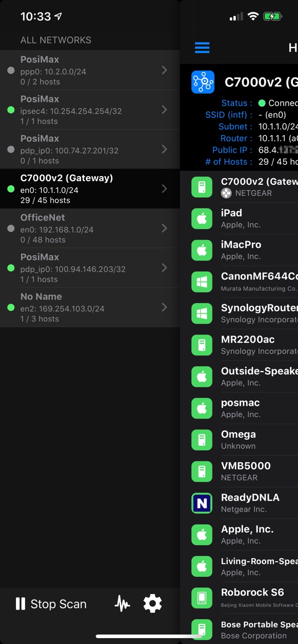Open the activity pulse monitor icon

coord(122,604)
